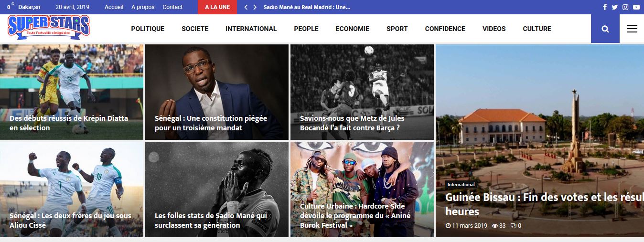Select the SPORT menu item
644x242 pixels.
[397, 29]
